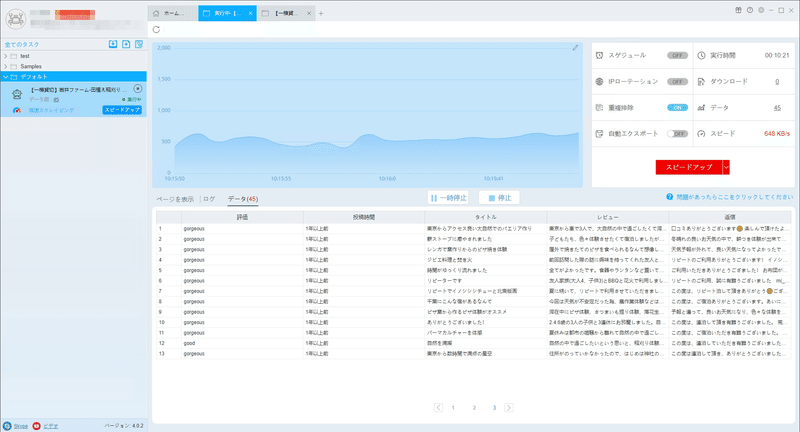Image resolution: width=800 pixels, height=432 pixels.
Task: Click the pause button above the table
Action: pyautogui.click(x=448, y=198)
